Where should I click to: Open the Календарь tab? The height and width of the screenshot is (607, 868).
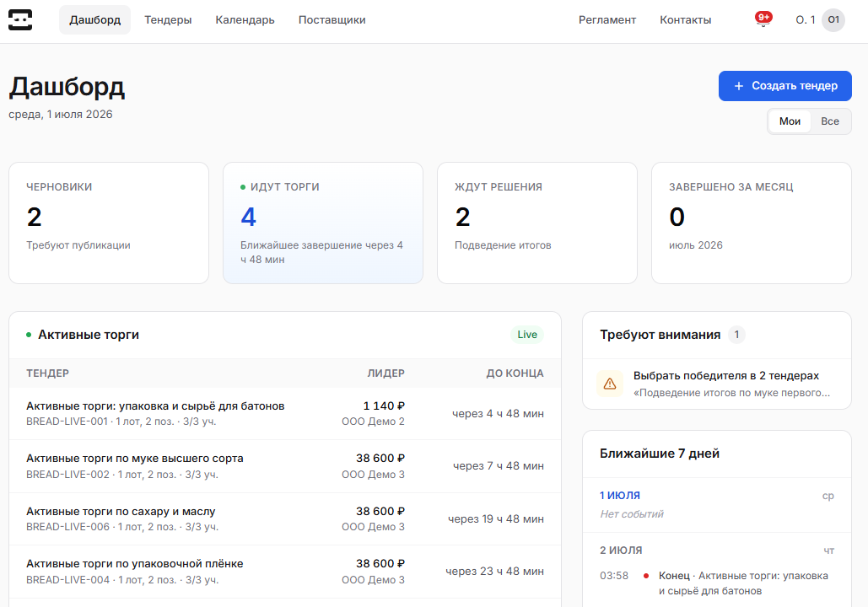coord(245,20)
